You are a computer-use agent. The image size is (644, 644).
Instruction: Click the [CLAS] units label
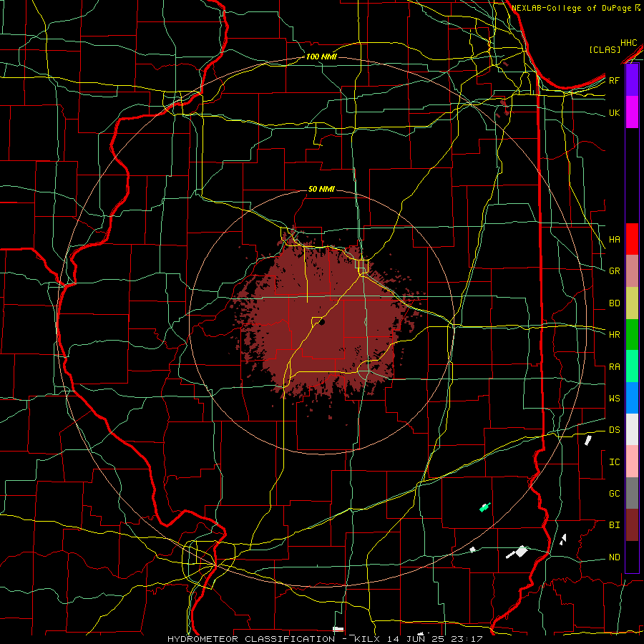click(605, 49)
